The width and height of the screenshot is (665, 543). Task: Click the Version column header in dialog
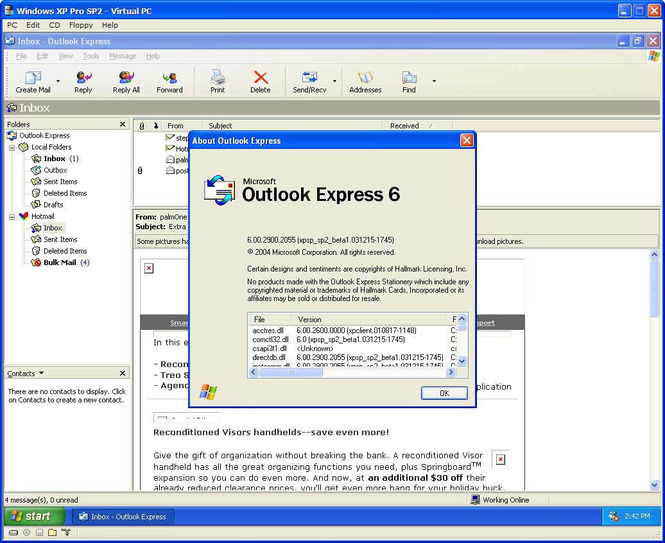click(370, 319)
